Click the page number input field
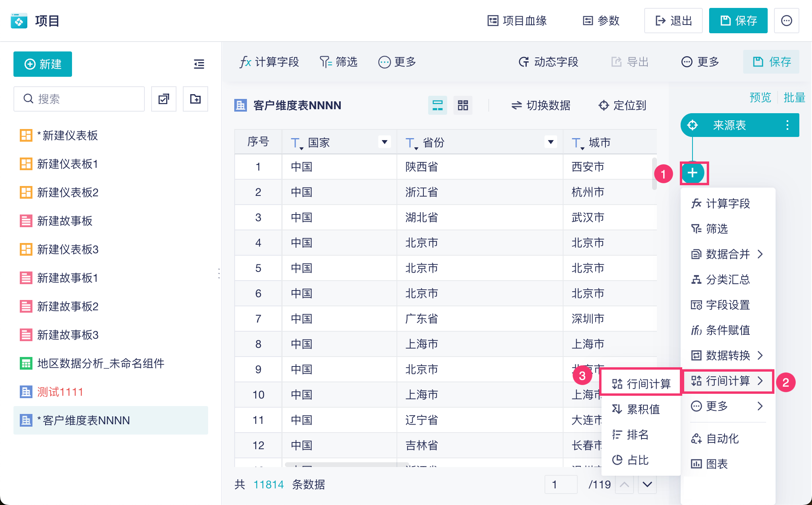 coord(560,484)
